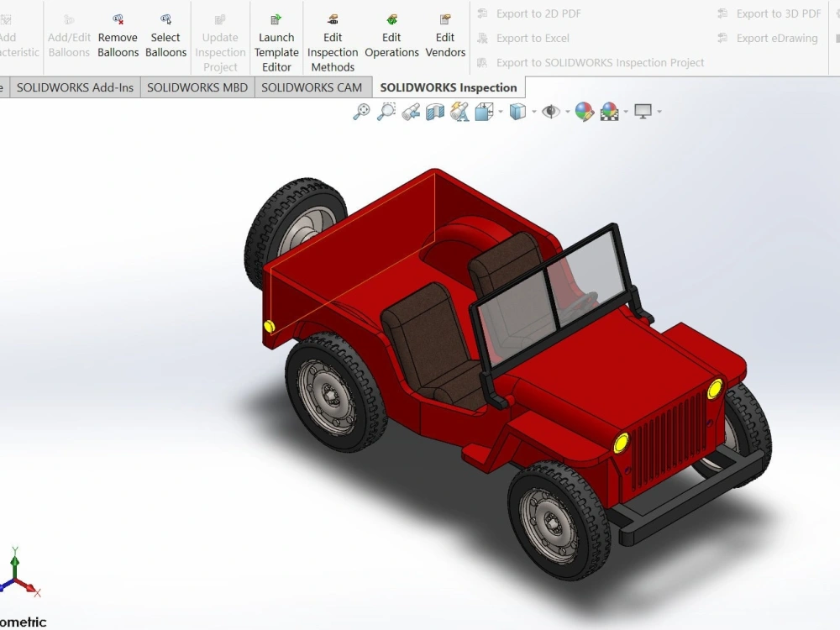Enable Remove Balloons
The image size is (840, 630).
118,37
